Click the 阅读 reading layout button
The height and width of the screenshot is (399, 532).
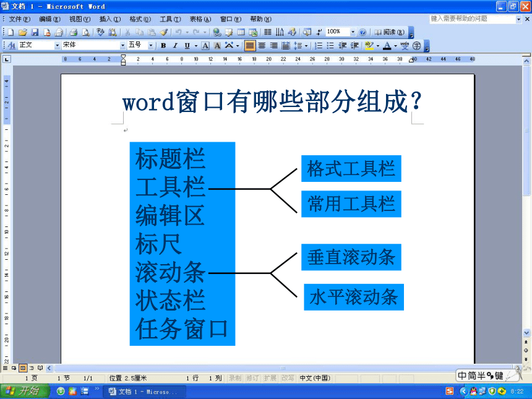pyautogui.click(x=389, y=32)
